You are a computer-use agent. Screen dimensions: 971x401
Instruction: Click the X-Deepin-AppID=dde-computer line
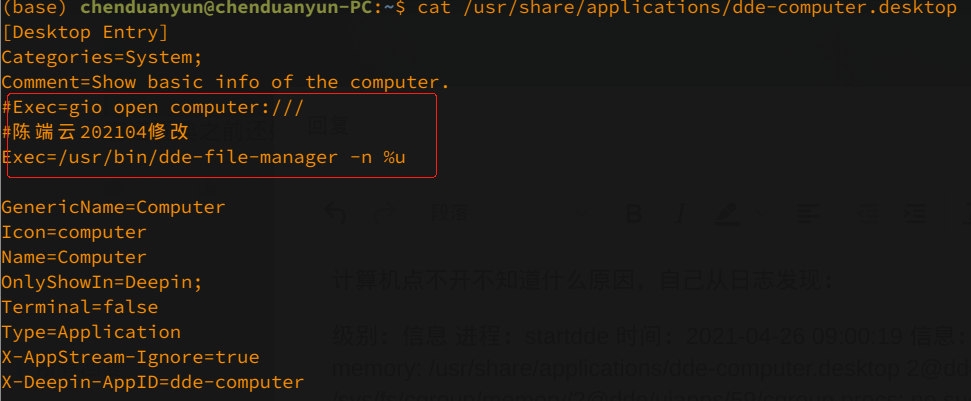(152, 382)
